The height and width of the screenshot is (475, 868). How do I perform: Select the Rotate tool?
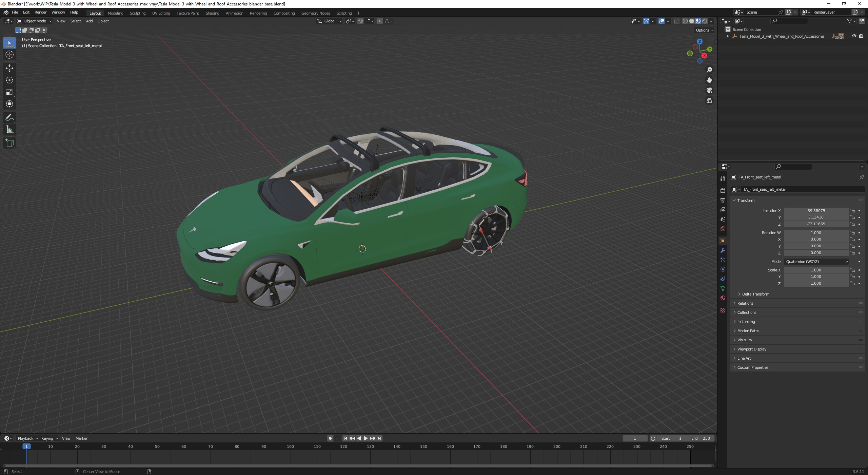(x=9, y=80)
